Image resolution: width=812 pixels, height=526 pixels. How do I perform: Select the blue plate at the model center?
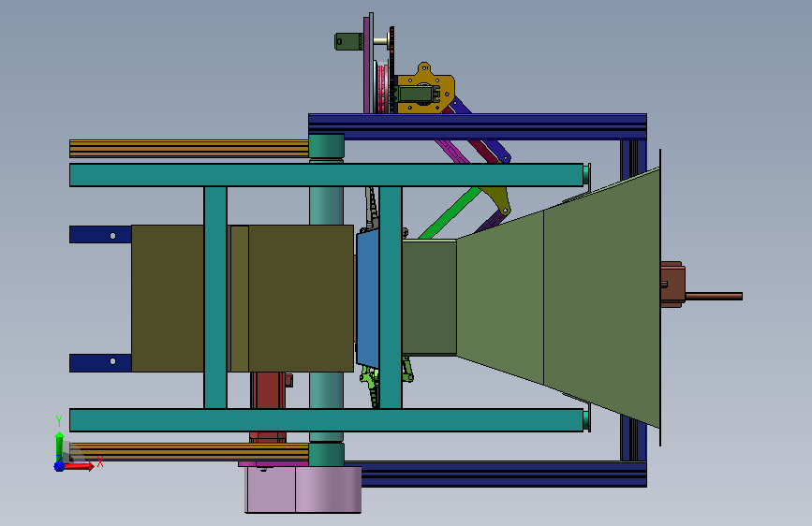[368, 300]
